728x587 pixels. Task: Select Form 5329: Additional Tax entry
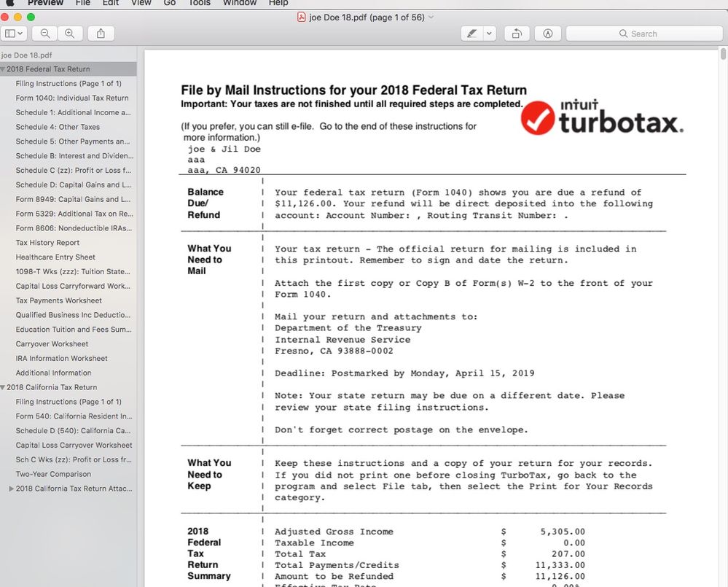tap(74, 214)
